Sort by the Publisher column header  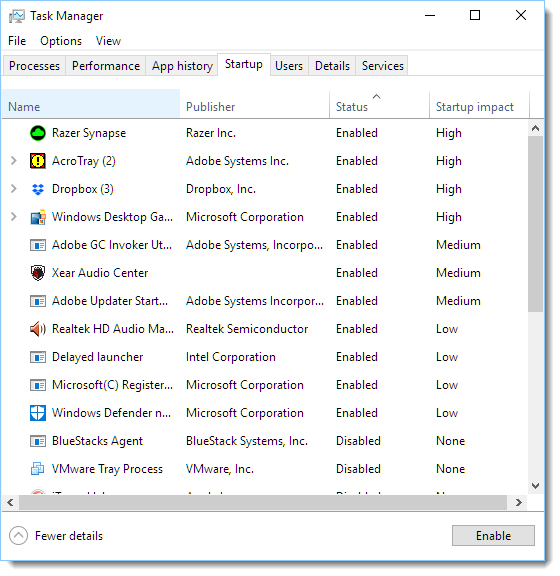point(255,104)
